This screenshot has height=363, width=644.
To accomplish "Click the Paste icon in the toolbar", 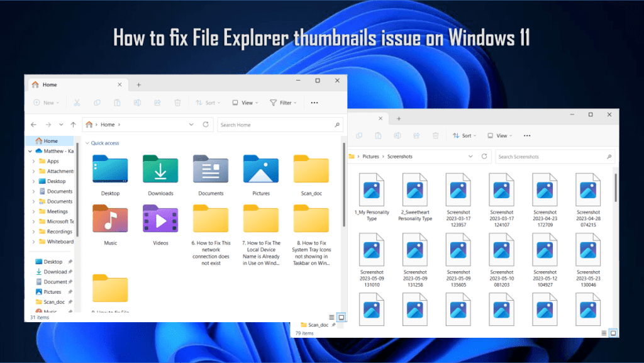I will [x=118, y=103].
